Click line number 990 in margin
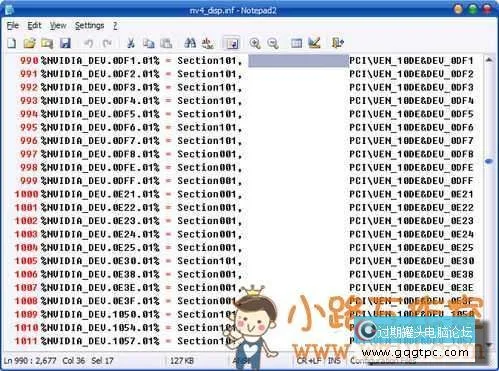 [29, 61]
